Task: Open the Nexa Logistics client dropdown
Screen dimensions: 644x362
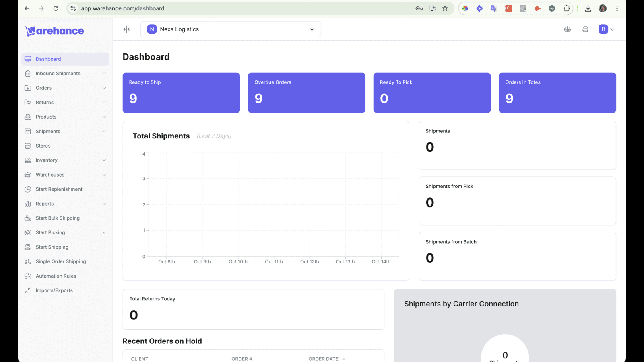Action: [231, 29]
